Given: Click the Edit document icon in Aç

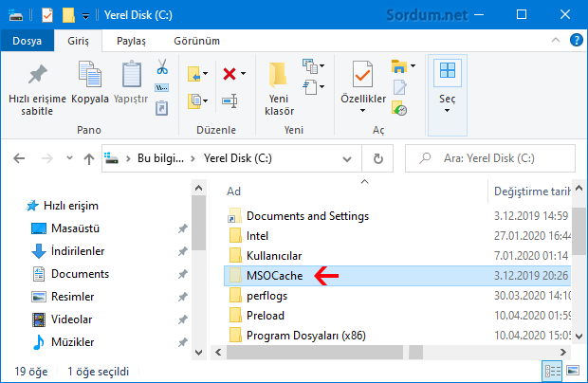Looking at the screenshot, I should (400, 87).
